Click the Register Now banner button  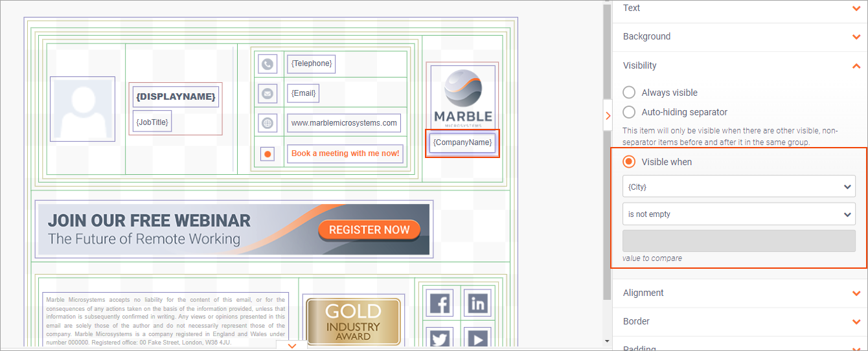pyautogui.click(x=369, y=230)
